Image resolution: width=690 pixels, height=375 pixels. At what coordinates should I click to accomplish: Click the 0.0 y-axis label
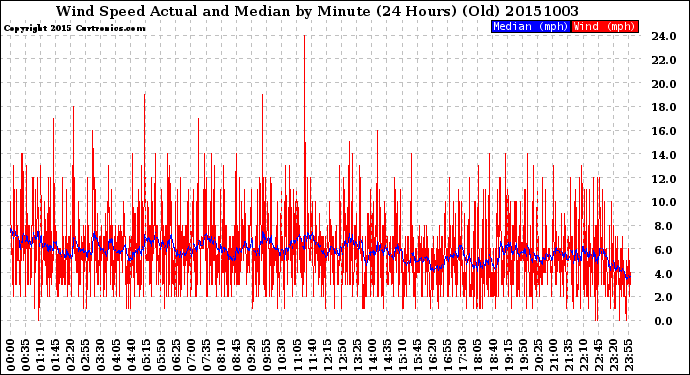pyautogui.click(x=664, y=321)
